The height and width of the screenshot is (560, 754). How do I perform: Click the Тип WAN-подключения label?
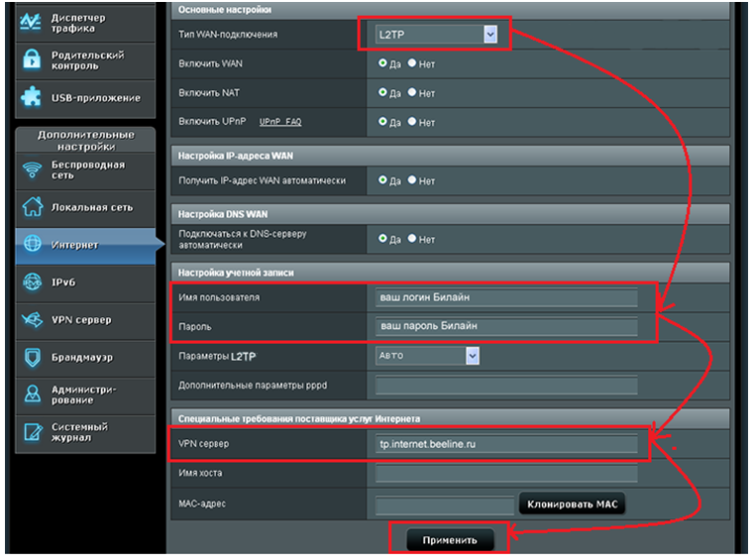click(228, 35)
